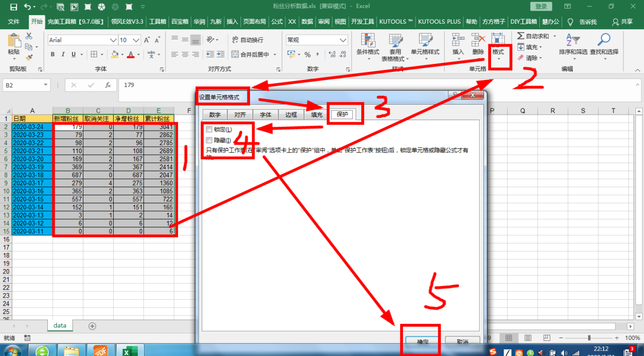
Task: Open the font name Arial dropdown
Action: point(113,40)
